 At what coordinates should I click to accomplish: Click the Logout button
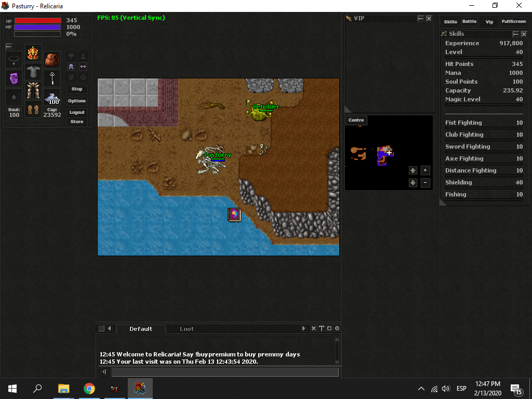77,112
